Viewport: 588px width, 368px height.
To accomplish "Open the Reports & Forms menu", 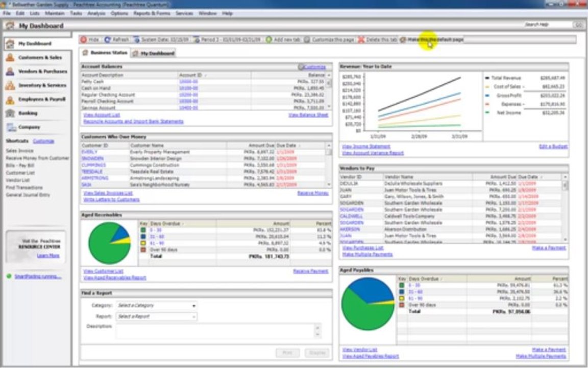I will [x=152, y=13].
